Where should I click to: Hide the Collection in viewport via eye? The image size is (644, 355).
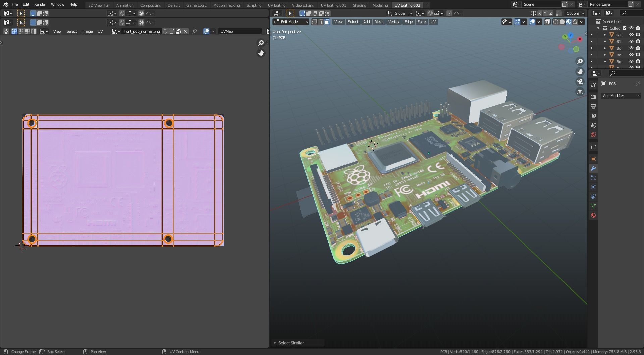pyautogui.click(x=631, y=28)
